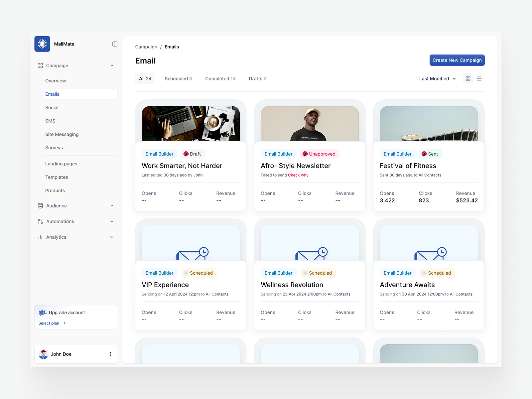The image size is (532, 399).
Task: Click the scheduled envelope icon on Adventure Awaits
Action: point(430,254)
